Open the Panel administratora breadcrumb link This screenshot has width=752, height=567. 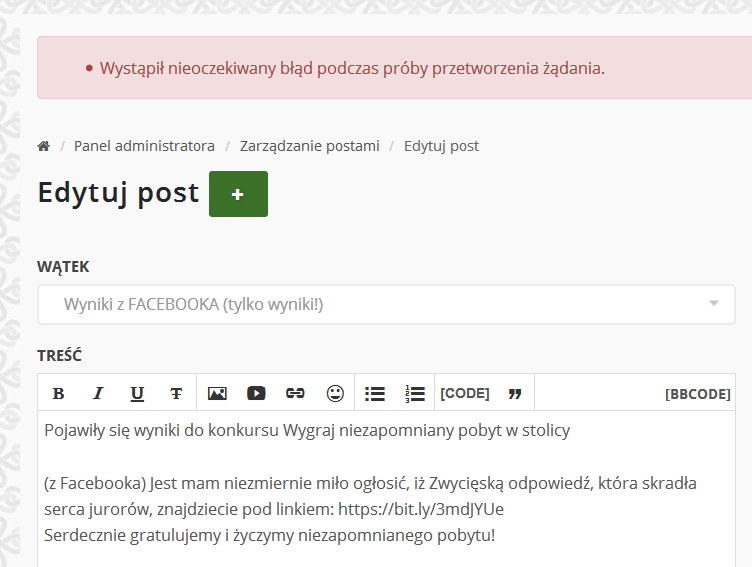[144, 146]
